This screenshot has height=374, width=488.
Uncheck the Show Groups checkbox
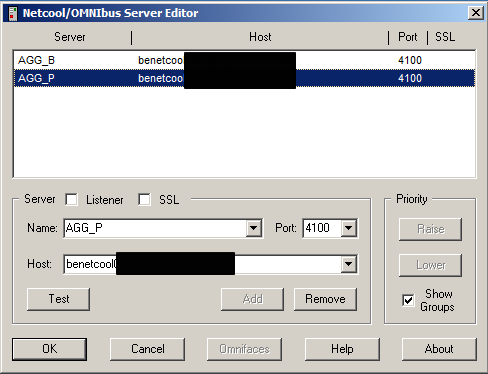pyautogui.click(x=408, y=300)
